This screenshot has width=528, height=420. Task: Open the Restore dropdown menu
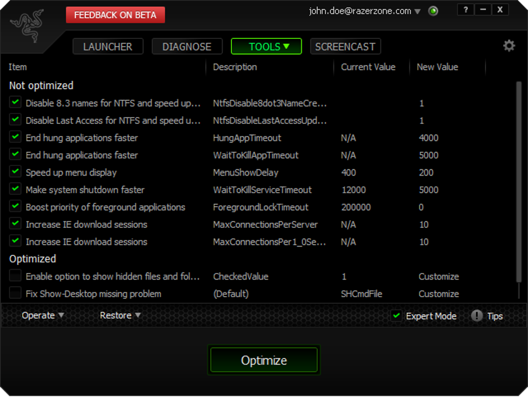click(x=120, y=315)
